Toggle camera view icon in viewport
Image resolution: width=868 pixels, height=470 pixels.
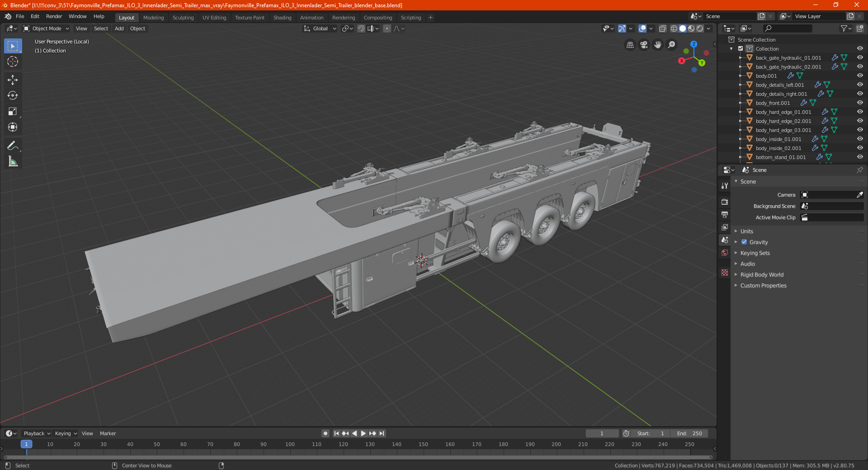click(644, 45)
